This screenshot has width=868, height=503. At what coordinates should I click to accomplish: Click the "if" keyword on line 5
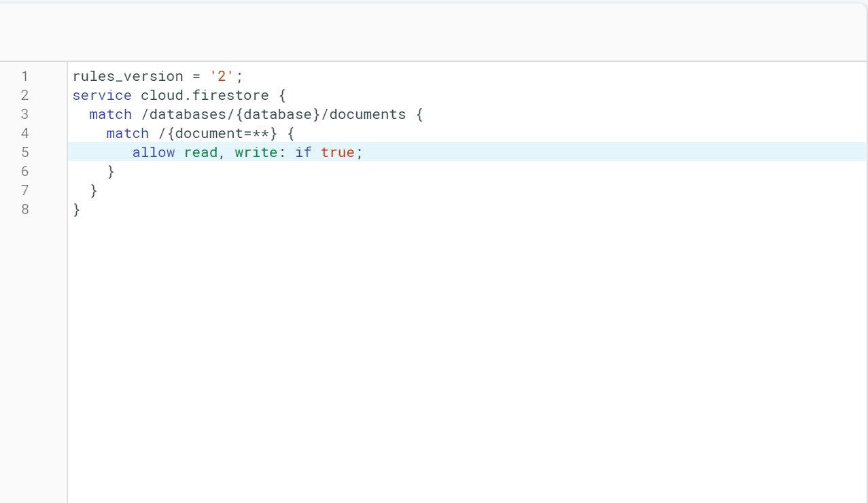(x=303, y=152)
